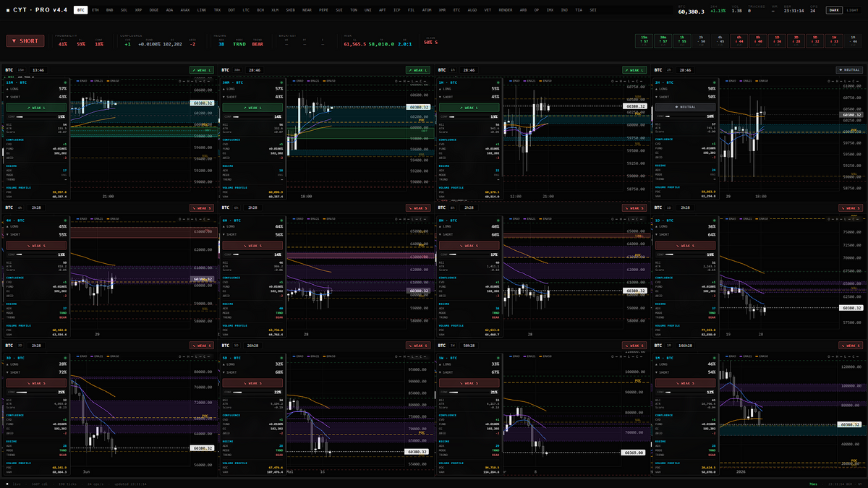This screenshot has width=868, height=488.
Task: Click NEUTRAL badge on the 2h header
Action: click(x=849, y=70)
